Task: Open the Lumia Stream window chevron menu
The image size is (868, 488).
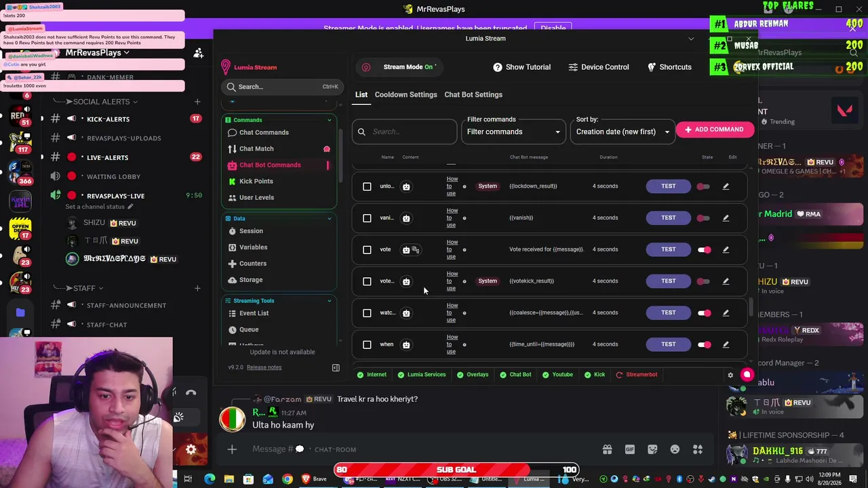Action: (691, 39)
